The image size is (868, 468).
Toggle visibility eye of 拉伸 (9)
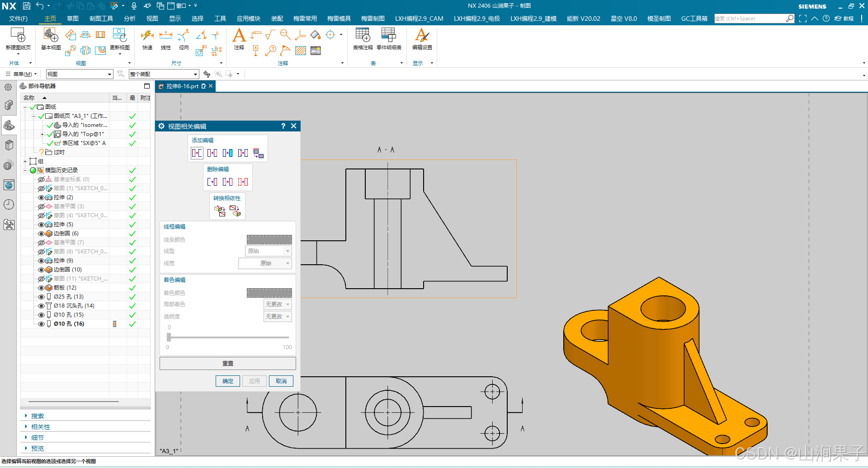pyautogui.click(x=41, y=261)
